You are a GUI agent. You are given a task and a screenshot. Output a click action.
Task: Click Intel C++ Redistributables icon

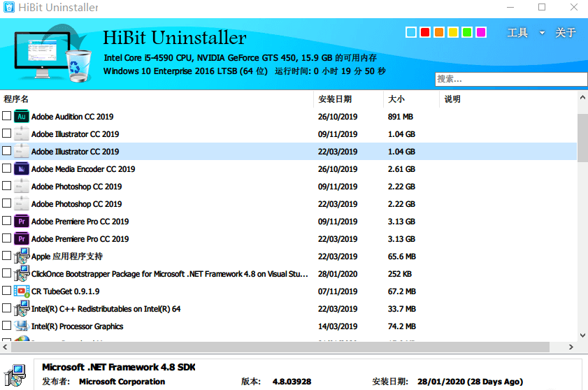pyautogui.click(x=22, y=309)
